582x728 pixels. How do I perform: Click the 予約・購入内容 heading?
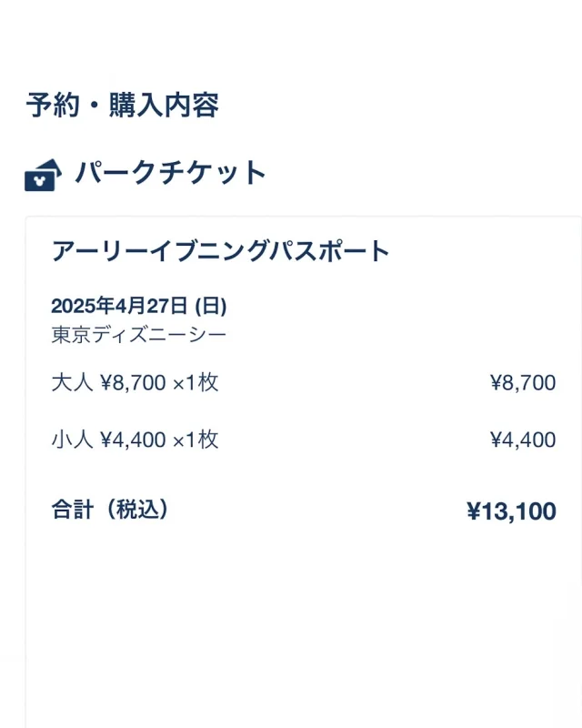122,106
